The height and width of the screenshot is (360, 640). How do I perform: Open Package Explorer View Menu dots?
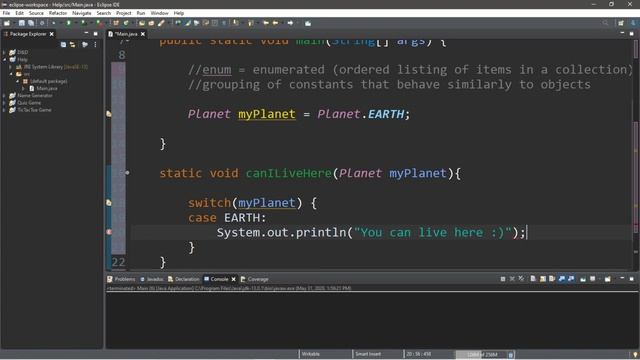[95, 44]
